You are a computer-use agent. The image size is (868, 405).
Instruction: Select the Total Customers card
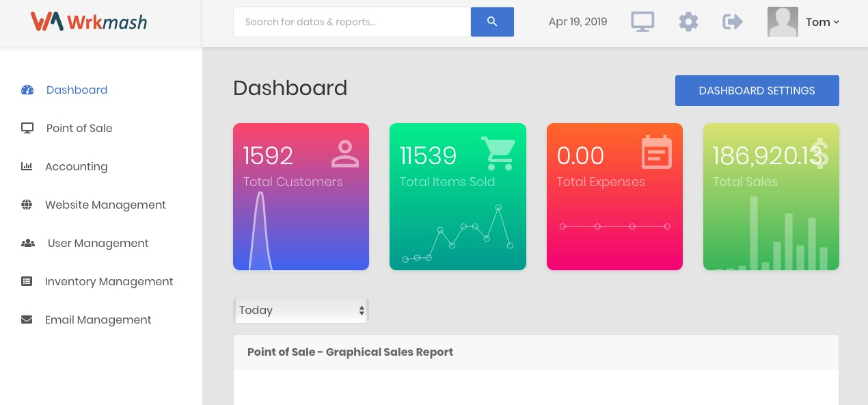click(x=301, y=196)
